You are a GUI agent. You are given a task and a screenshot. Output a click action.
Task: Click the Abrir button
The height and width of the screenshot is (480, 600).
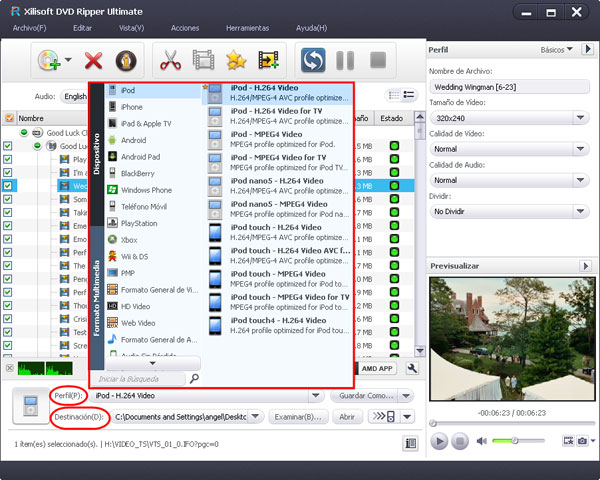(x=346, y=417)
